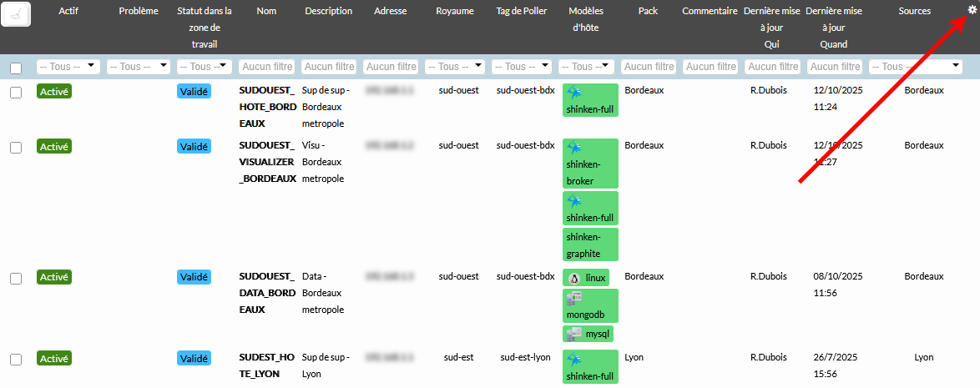Click the shinken-broker template tag
The width and height of the screenshot is (980, 388).
(x=590, y=163)
